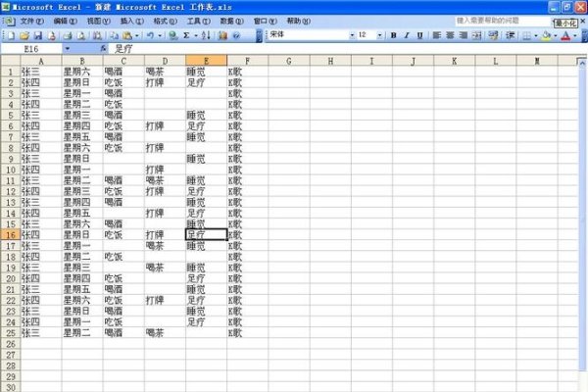
Task: Open the 数据 (Data) menu
Action: pos(231,21)
